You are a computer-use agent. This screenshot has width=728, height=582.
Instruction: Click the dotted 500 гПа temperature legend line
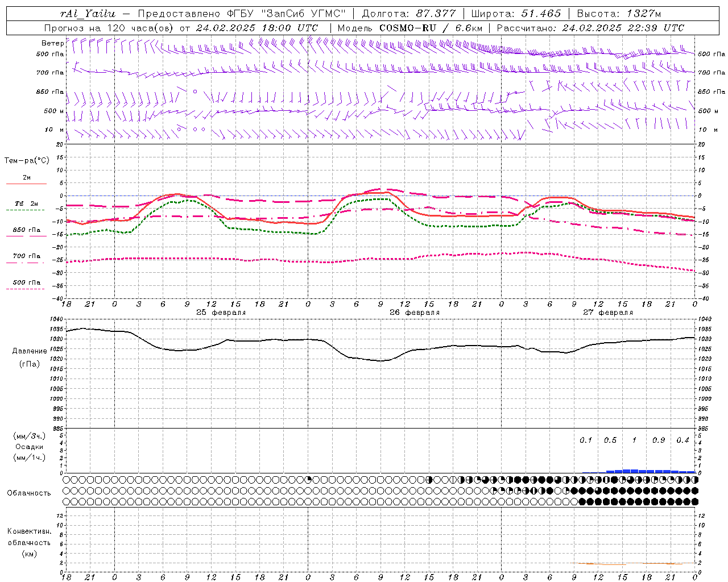(26, 289)
